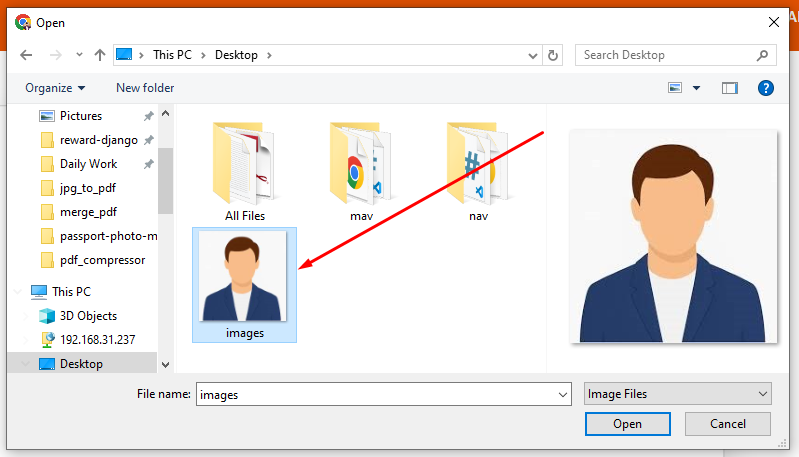Select This PC in address path
The height and width of the screenshot is (457, 799).
click(x=172, y=55)
